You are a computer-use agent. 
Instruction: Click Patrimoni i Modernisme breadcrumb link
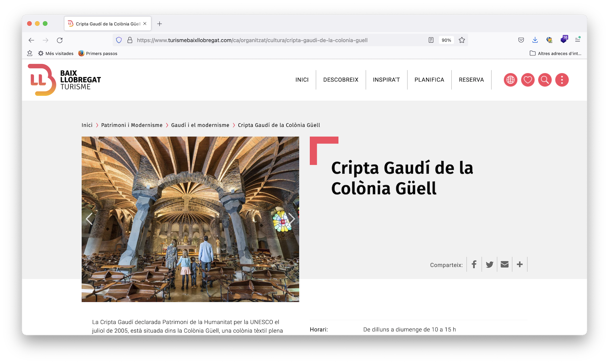pos(132,125)
